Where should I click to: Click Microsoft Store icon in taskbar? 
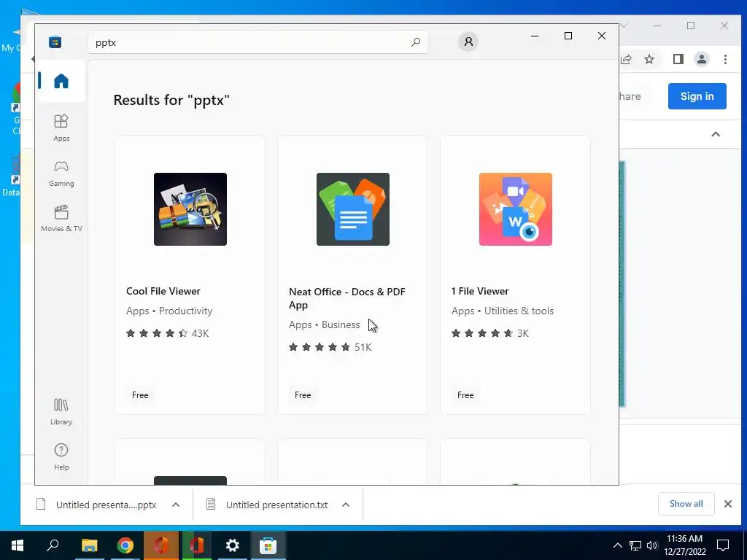pos(268,545)
